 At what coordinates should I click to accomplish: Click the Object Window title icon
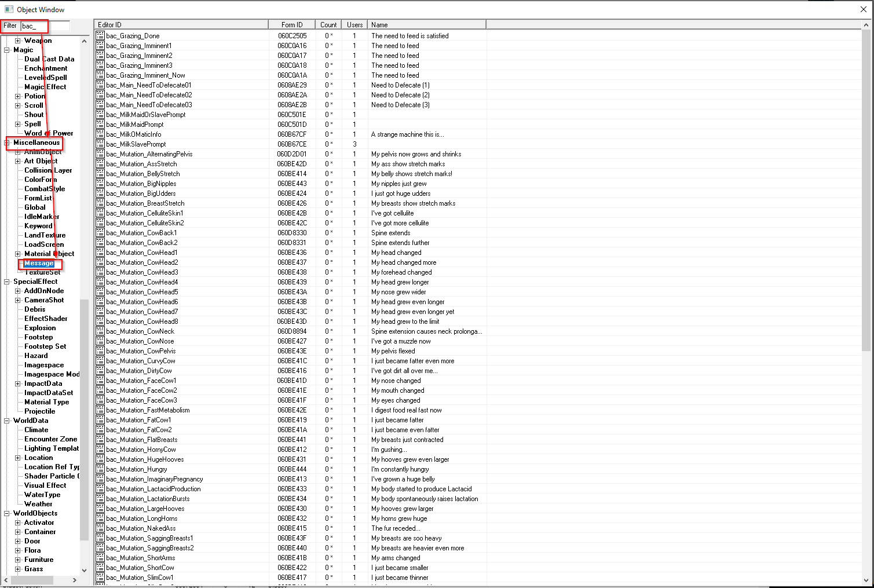9,9
